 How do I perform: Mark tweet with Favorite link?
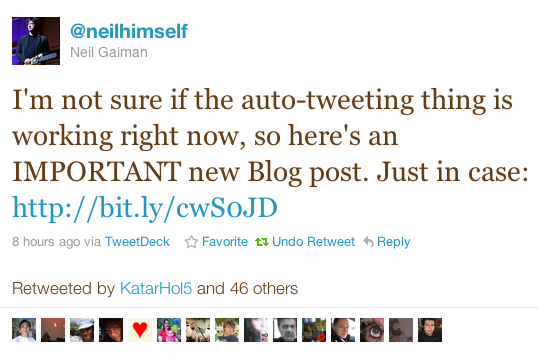point(225,242)
